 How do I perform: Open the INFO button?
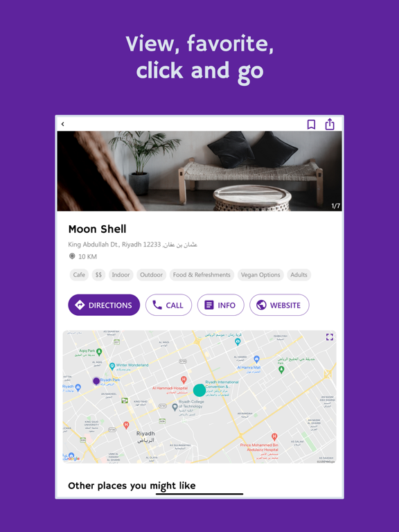pyautogui.click(x=220, y=305)
